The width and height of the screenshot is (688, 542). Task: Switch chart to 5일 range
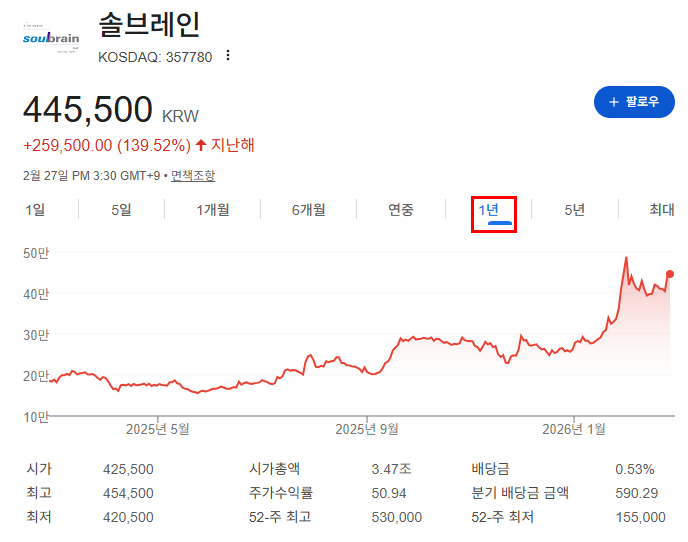121,210
